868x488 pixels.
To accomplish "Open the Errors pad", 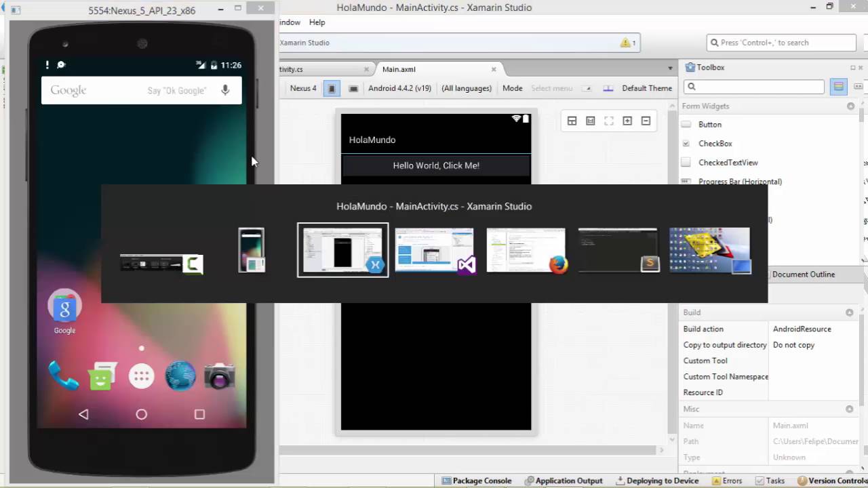I will [727, 481].
